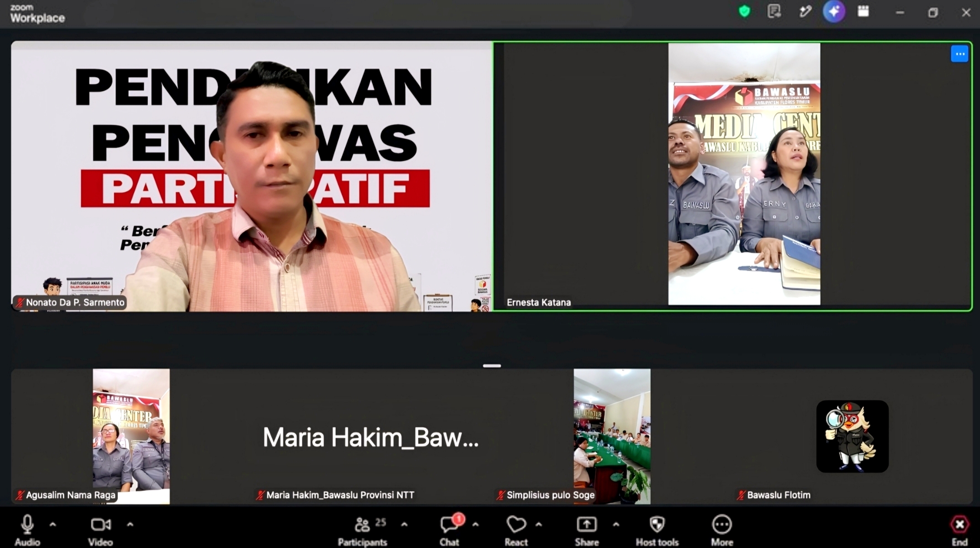Start screen Share
The width and height of the screenshot is (980, 548).
587,530
